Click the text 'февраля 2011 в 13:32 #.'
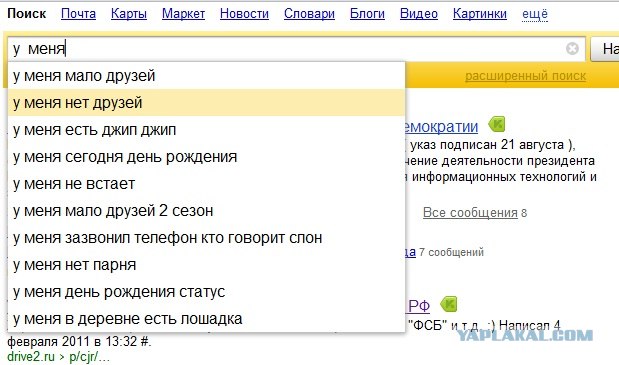The height and width of the screenshot is (365, 619). (x=79, y=341)
